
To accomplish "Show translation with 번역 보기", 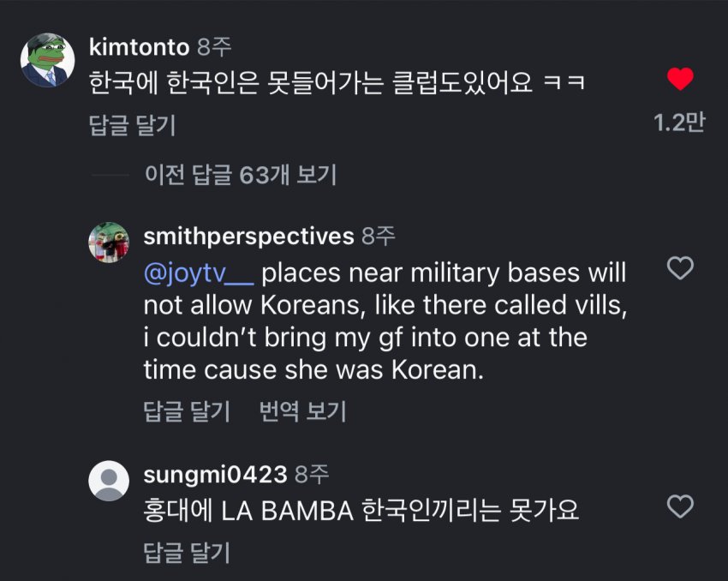I will (302, 411).
